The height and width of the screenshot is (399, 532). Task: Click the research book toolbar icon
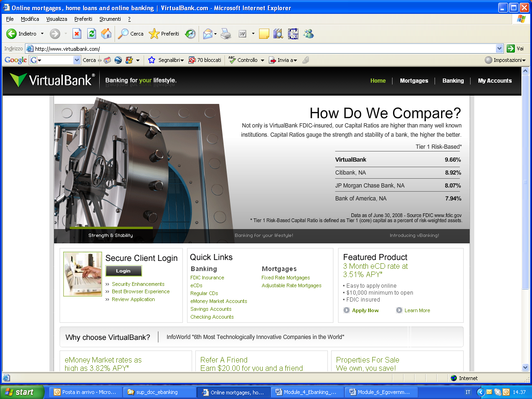click(x=278, y=34)
